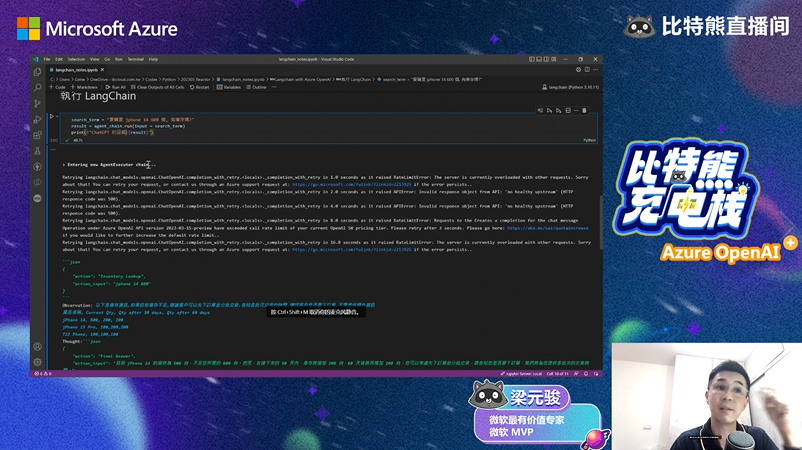Open the Run menu
802x450 pixels.
coord(119,59)
